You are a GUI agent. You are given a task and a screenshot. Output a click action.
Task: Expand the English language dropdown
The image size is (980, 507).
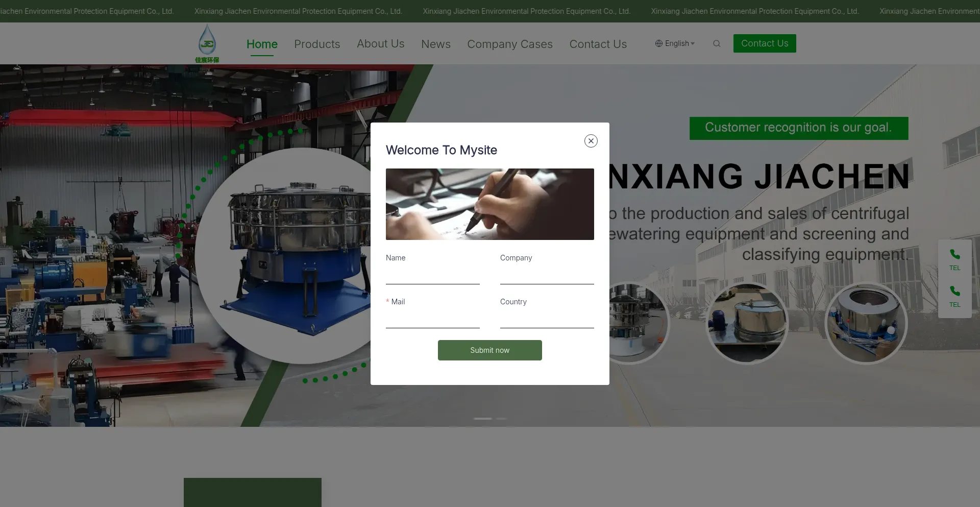click(x=675, y=43)
